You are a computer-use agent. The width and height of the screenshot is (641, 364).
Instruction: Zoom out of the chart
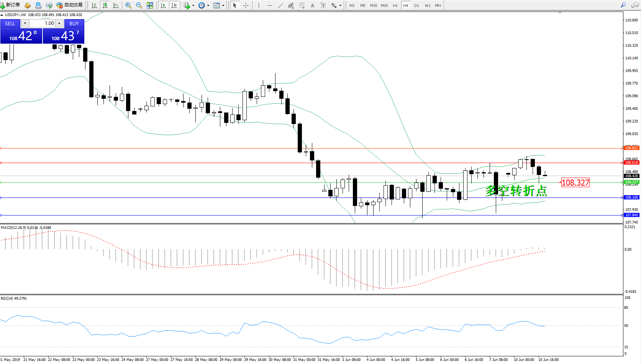(x=139, y=5)
